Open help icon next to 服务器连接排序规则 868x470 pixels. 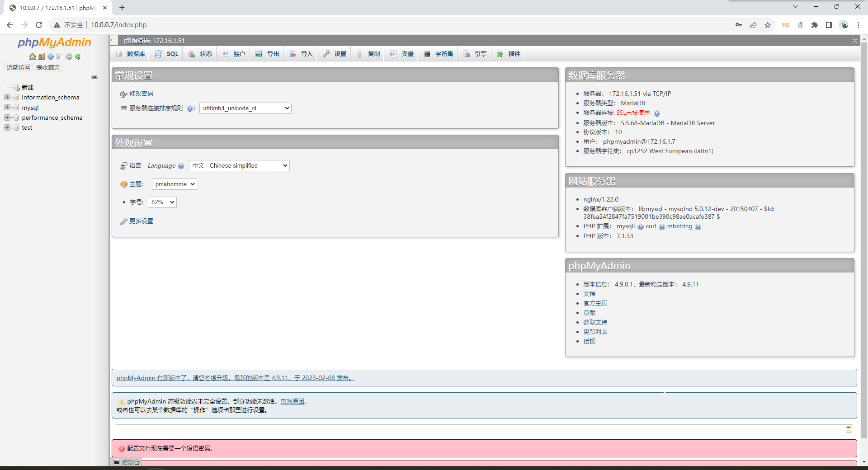coord(190,108)
